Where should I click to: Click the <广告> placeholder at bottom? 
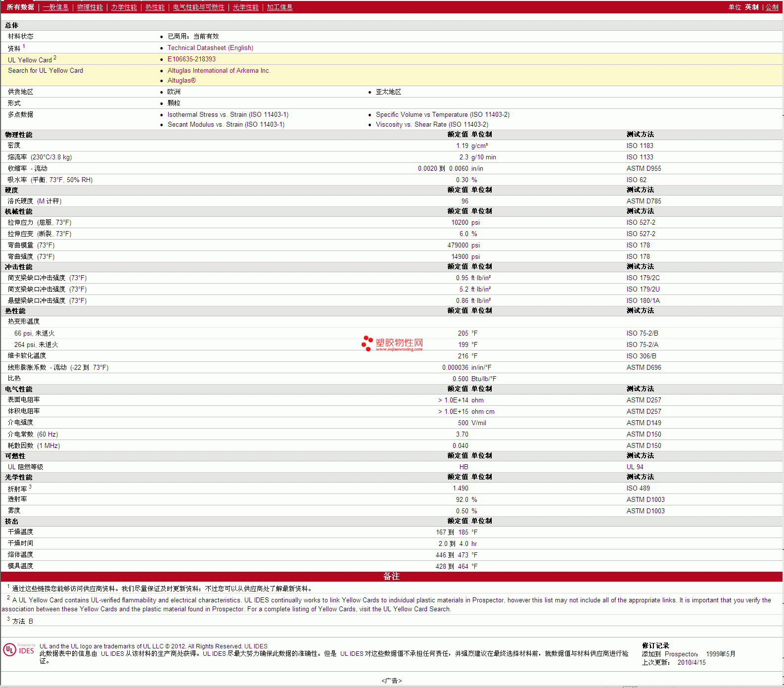(x=392, y=681)
